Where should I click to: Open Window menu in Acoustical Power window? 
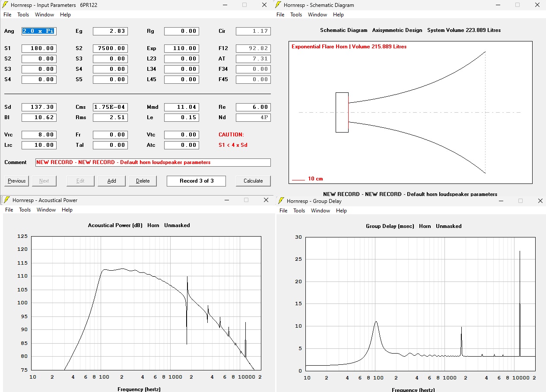46,210
